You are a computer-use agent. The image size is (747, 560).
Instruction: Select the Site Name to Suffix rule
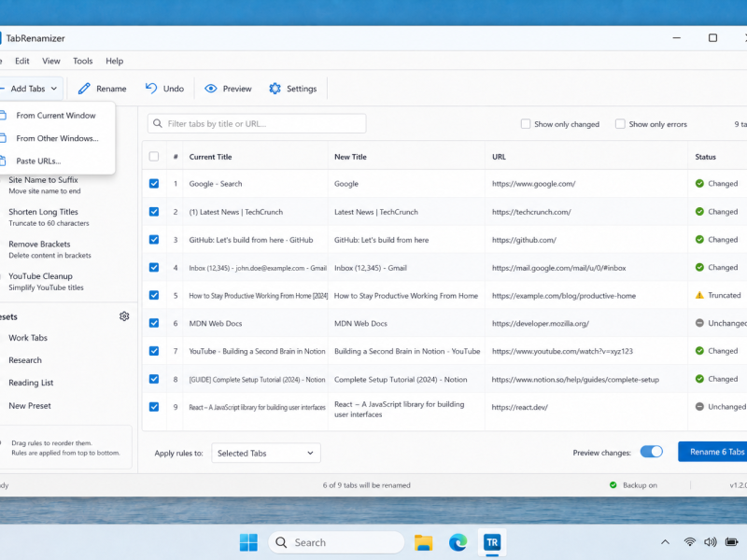[x=44, y=185]
